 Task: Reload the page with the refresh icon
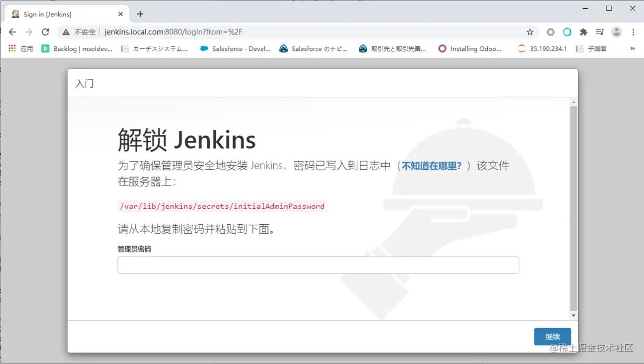[46, 32]
